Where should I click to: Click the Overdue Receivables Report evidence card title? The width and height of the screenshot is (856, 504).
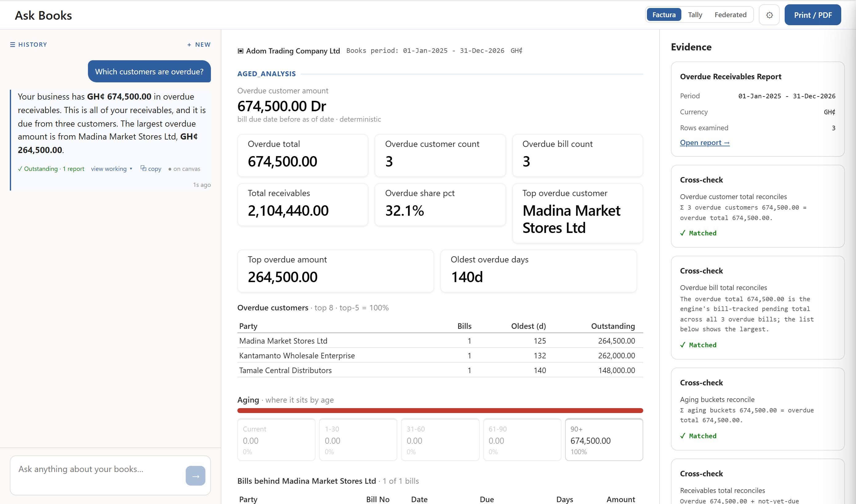731,77
